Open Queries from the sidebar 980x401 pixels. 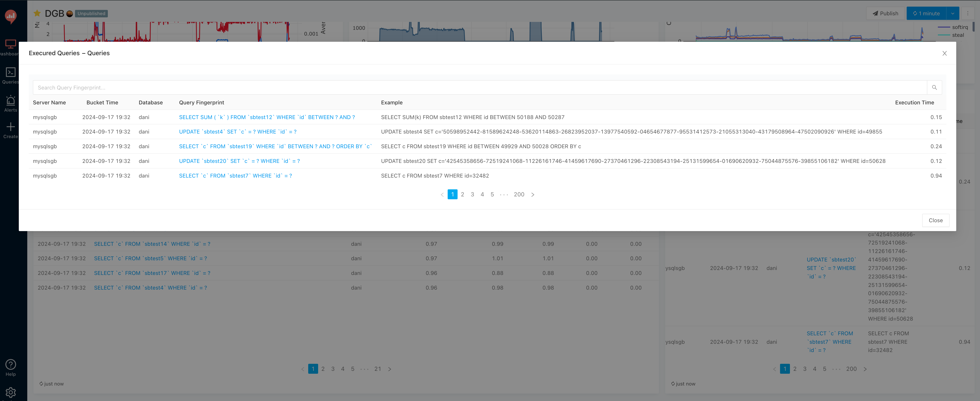10,76
